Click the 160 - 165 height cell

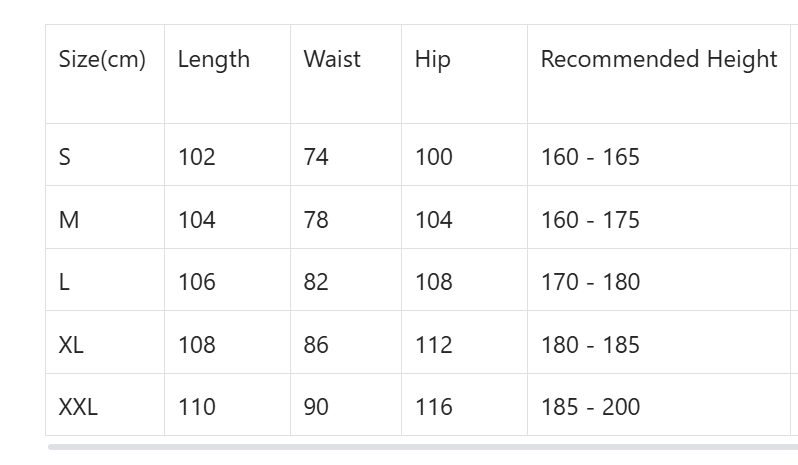click(590, 157)
